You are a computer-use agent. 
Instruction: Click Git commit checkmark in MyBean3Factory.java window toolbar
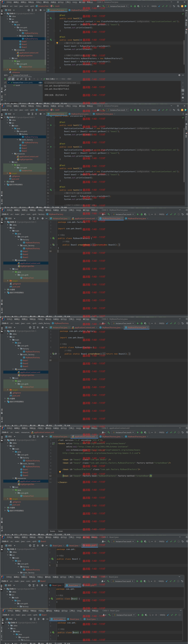click(x=171, y=214)
